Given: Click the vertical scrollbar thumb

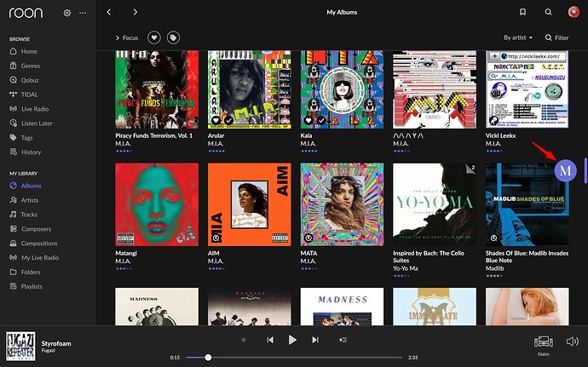Looking at the screenshot, I should point(585,170).
